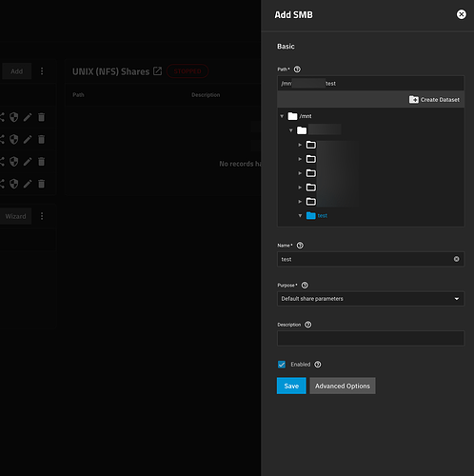The image size is (474, 476).
Task: Click help icon next to Enabled
Action: 318,365
